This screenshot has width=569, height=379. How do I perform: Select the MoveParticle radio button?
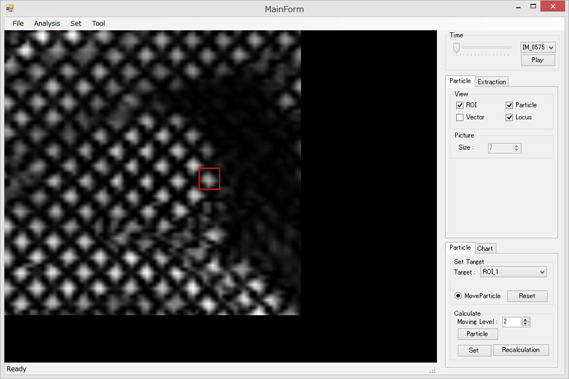click(x=458, y=296)
